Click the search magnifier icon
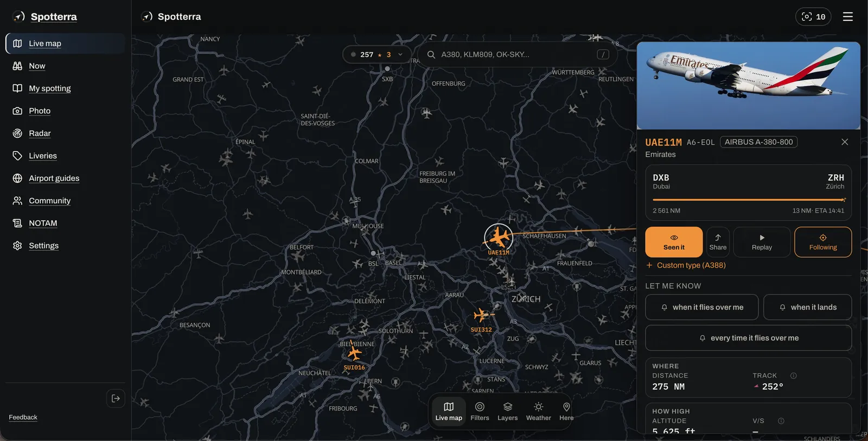 tap(431, 54)
